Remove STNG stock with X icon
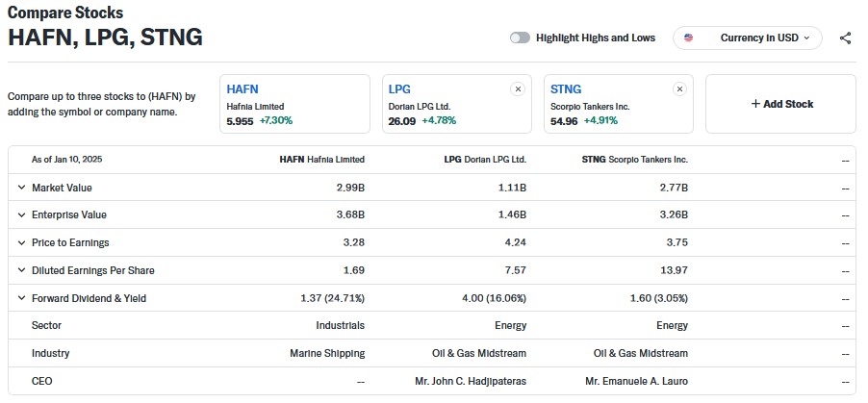 pos(679,89)
